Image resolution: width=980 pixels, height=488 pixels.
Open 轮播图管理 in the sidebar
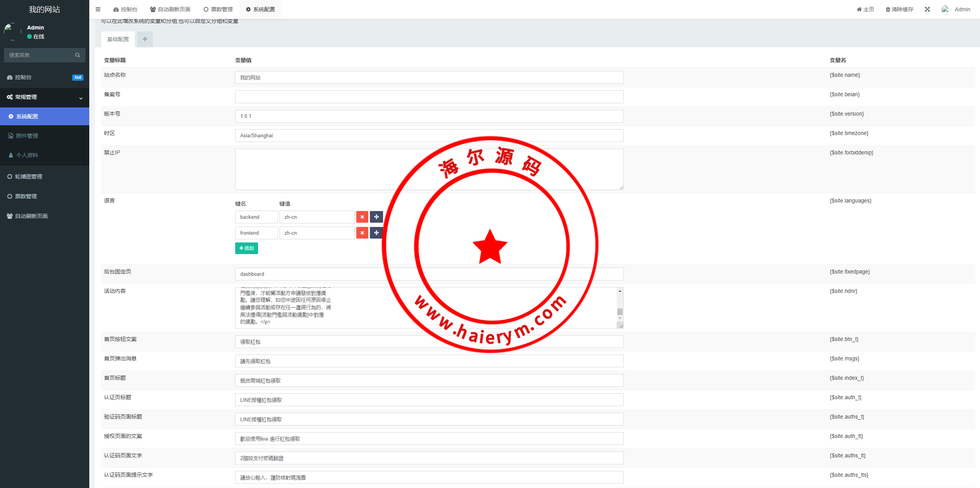29,177
